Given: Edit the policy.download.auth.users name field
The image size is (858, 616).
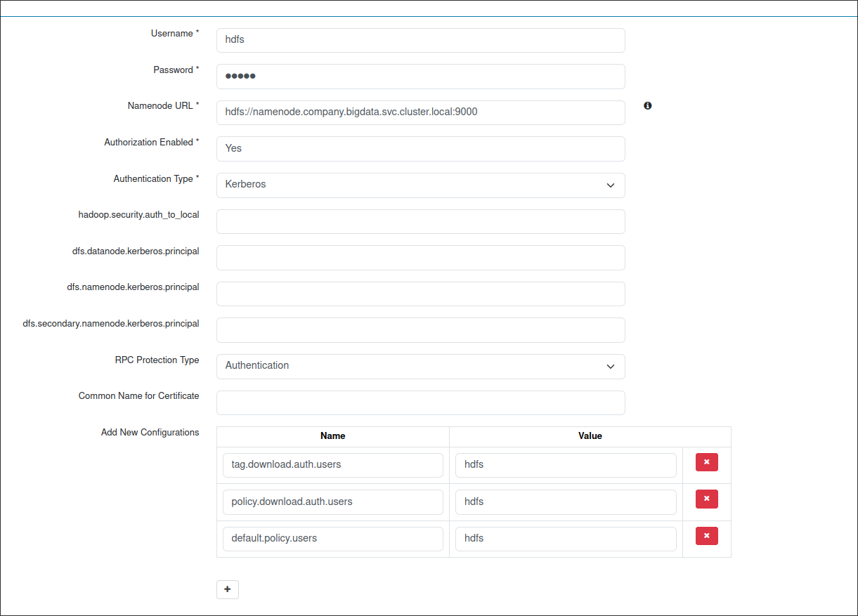Looking at the screenshot, I should point(333,502).
